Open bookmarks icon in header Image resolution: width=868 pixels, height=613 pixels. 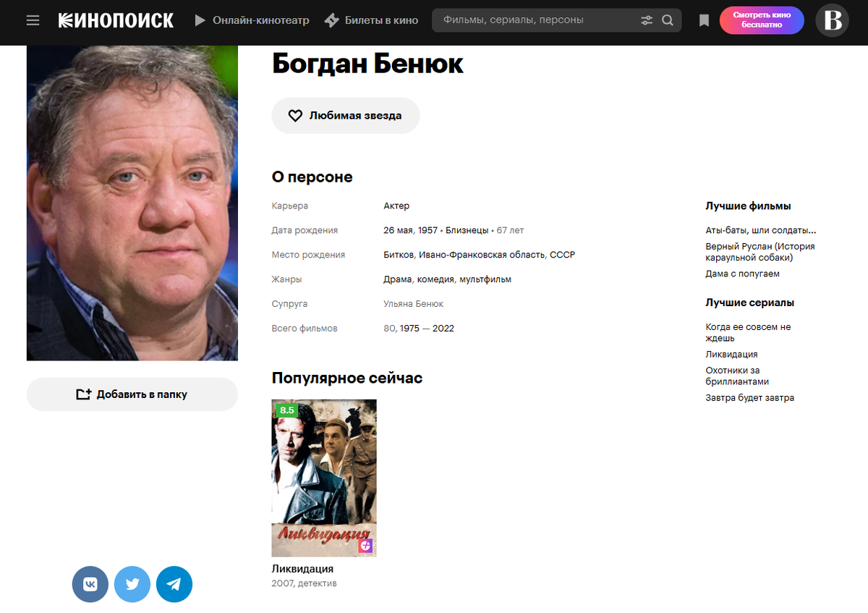coord(704,20)
